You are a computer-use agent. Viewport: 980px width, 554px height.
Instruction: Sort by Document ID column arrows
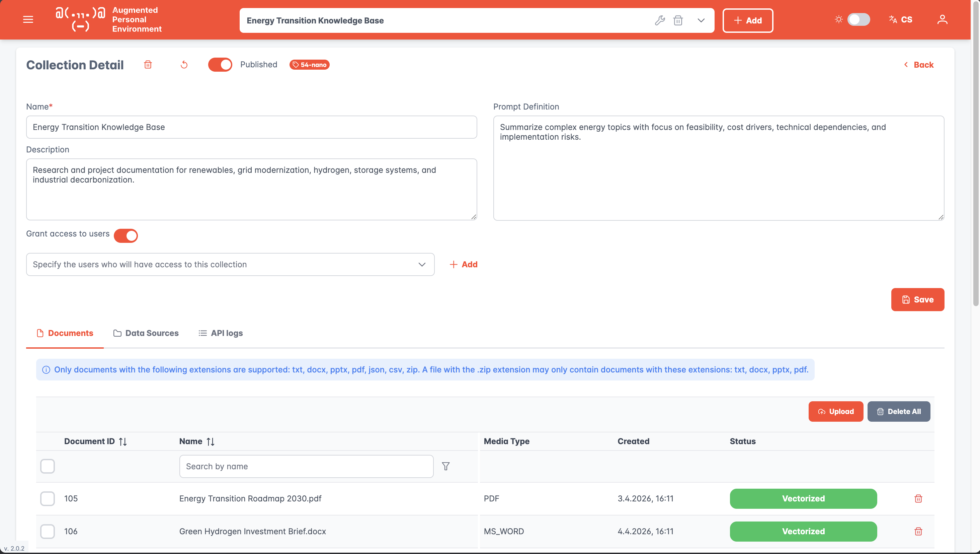pyautogui.click(x=122, y=442)
